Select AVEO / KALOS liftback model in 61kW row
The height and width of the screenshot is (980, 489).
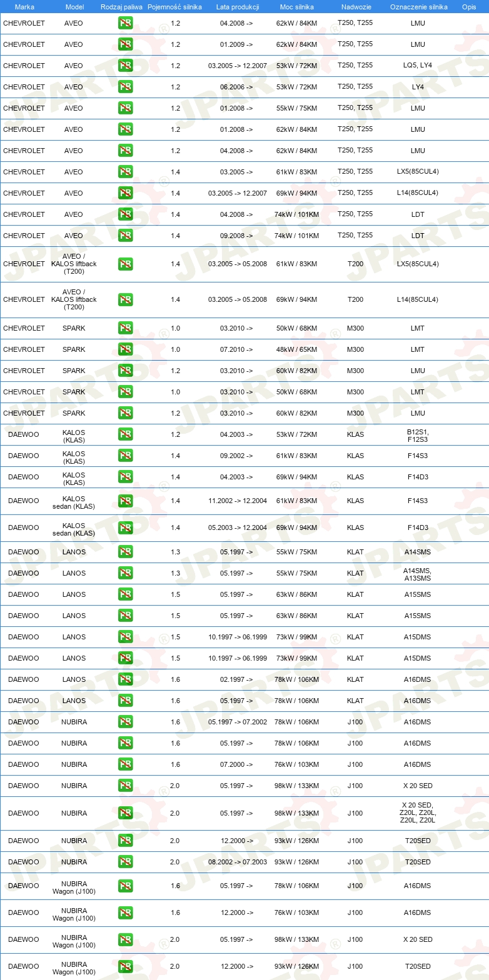[x=74, y=264]
